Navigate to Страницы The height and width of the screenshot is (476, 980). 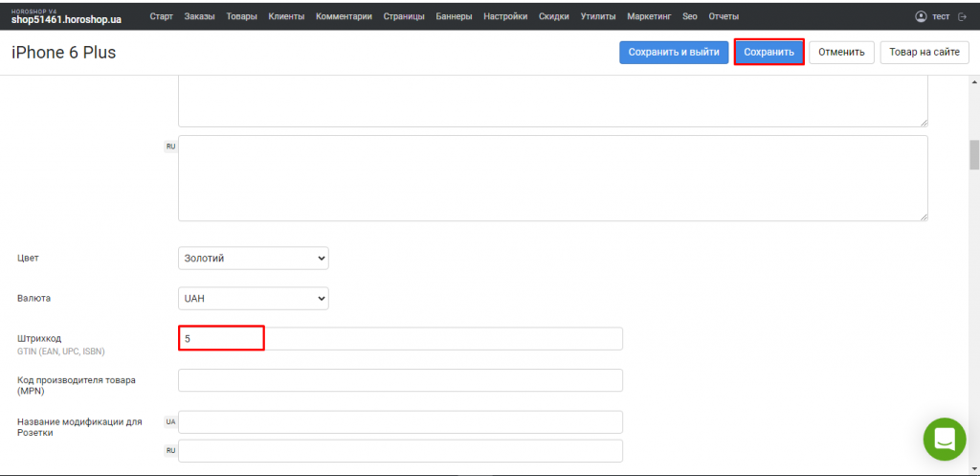point(404,17)
